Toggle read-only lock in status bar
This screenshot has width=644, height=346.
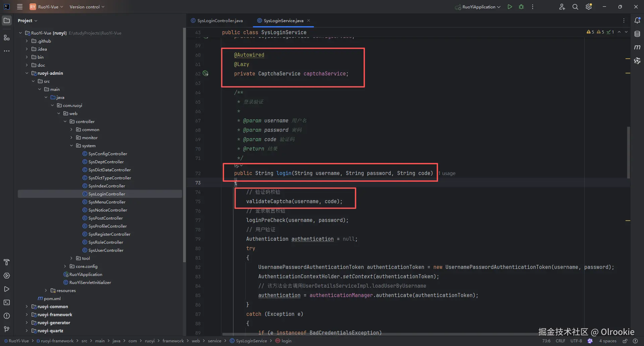[625, 341]
